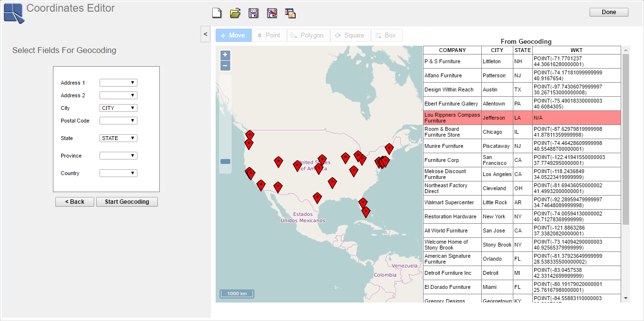Viewport: 644px width, 321px height.
Task: Select the P & S Furniture row
Action: pos(522,61)
